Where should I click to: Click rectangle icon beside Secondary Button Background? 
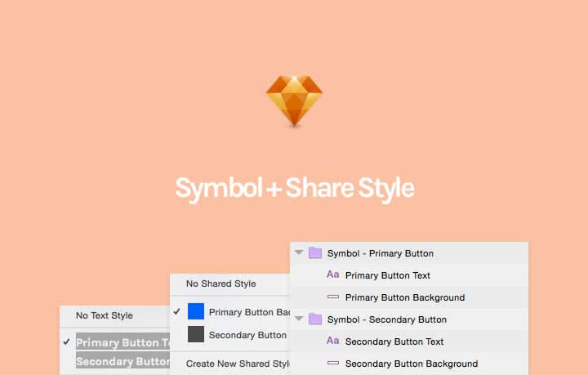[x=333, y=363]
